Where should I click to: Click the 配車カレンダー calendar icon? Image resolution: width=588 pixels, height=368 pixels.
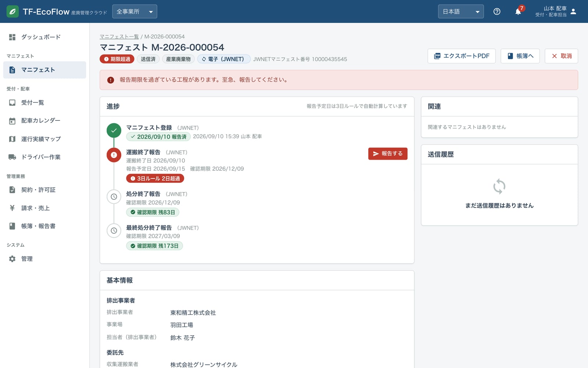click(12, 121)
